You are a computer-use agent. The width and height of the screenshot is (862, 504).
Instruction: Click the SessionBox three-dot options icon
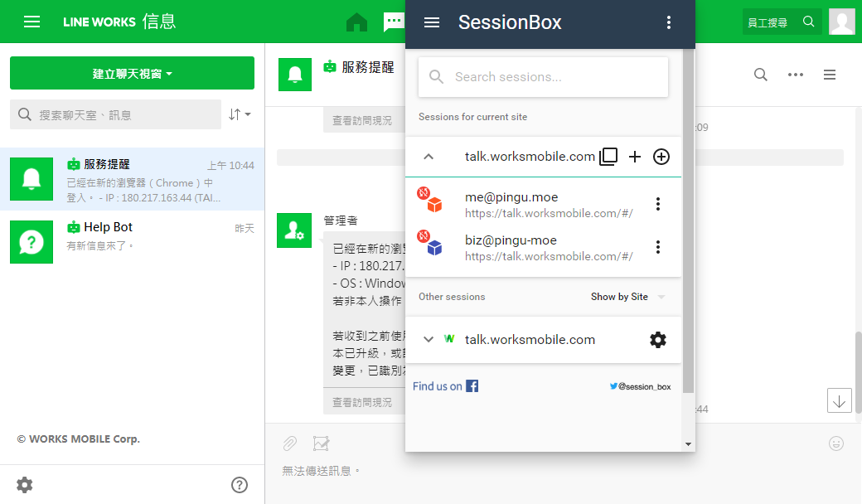(x=669, y=22)
